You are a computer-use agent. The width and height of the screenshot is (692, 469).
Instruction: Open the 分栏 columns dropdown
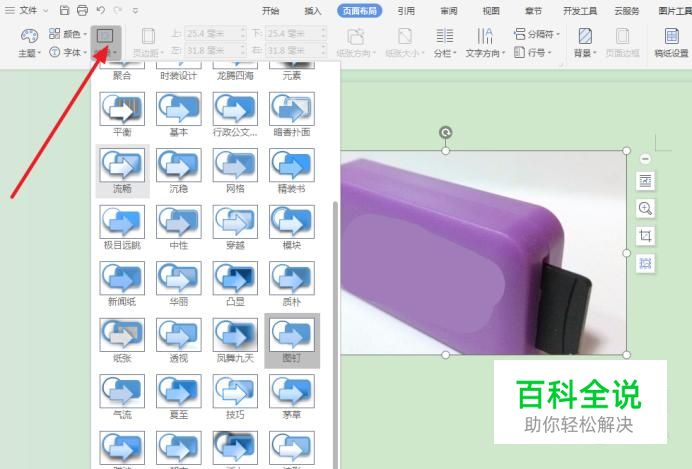point(444,42)
